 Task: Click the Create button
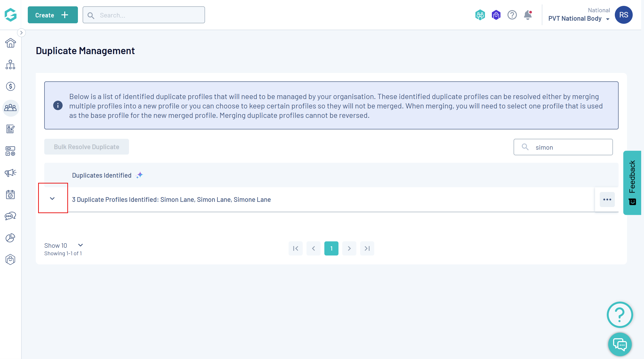pos(52,15)
